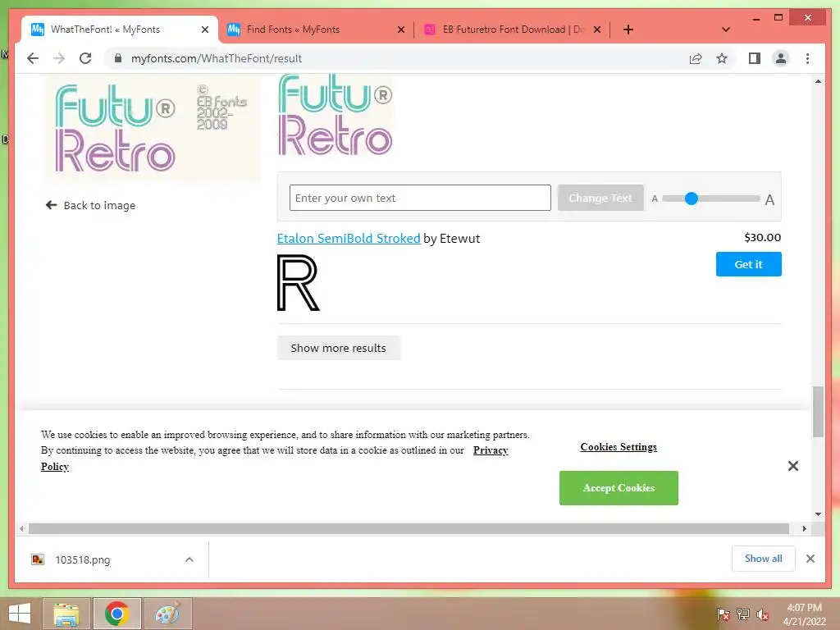Click Accept Cookies

coord(619,488)
